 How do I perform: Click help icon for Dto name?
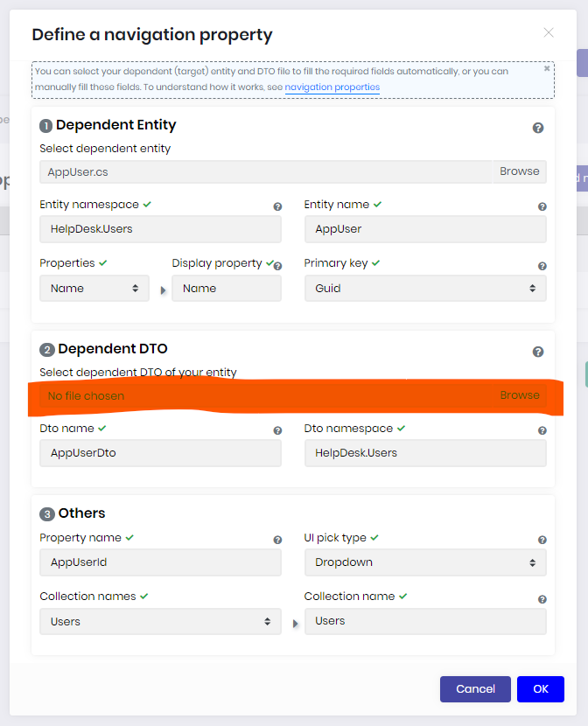(x=277, y=431)
